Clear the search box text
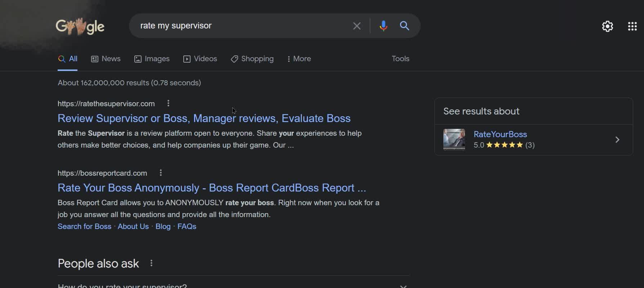 pos(357,26)
